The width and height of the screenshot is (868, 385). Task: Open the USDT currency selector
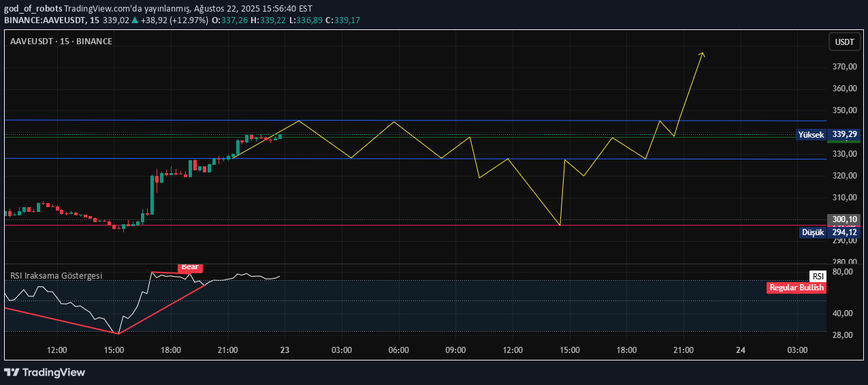point(844,42)
